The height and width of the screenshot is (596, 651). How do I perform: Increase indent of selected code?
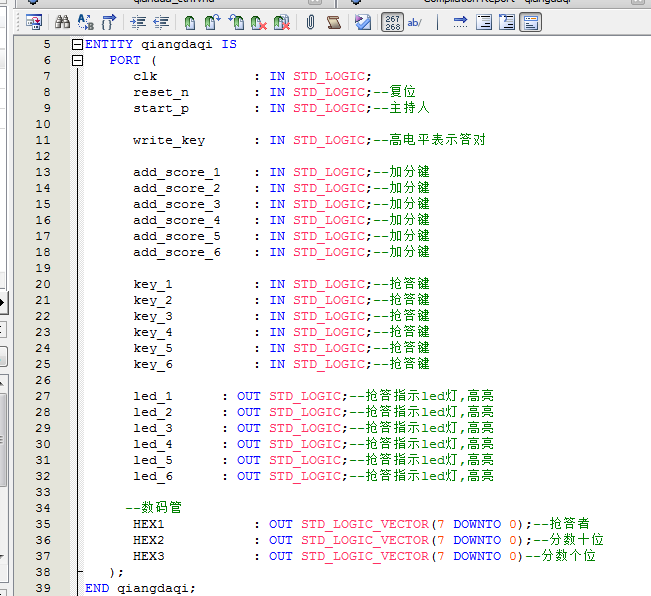136,22
